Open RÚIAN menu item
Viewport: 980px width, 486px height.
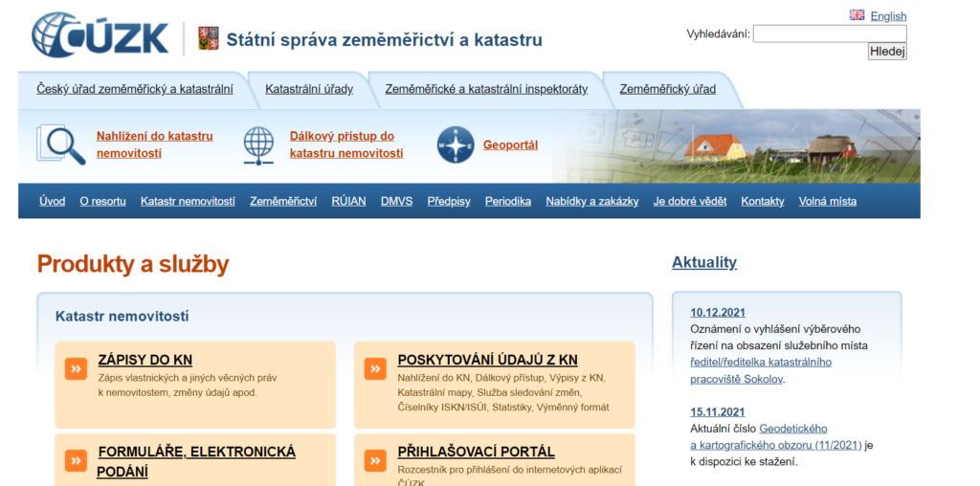(348, 201)
